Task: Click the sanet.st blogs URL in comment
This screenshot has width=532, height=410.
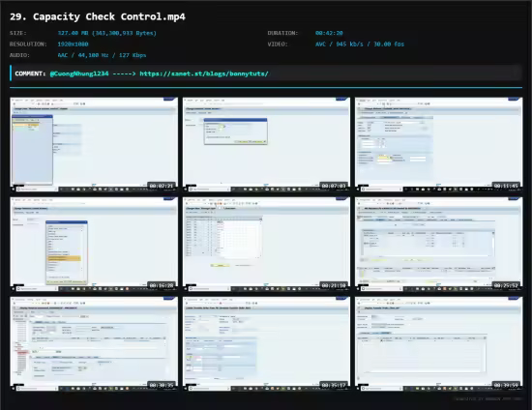Action: (x=204, y=73)
